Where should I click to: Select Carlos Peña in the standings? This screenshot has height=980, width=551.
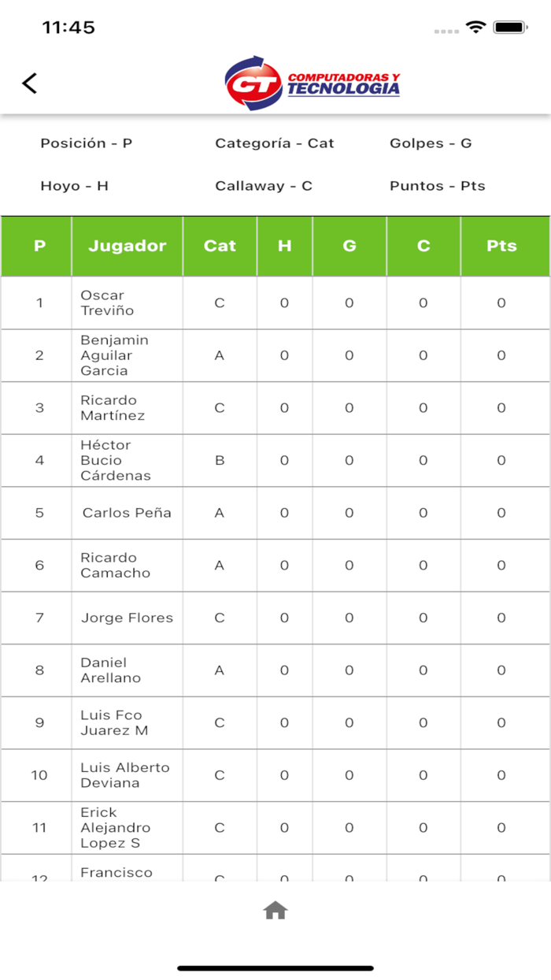pyautogui.click(x=127, y=513)
